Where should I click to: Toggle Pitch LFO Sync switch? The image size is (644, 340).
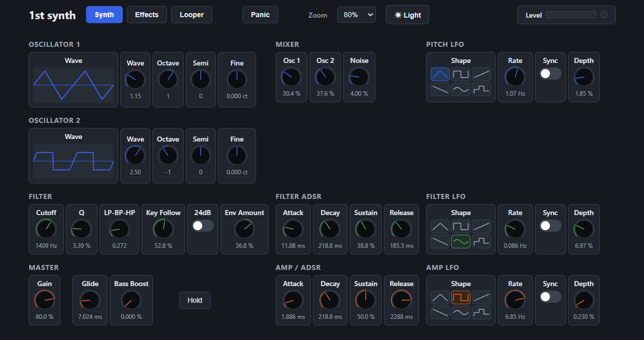tap(550, 74)
